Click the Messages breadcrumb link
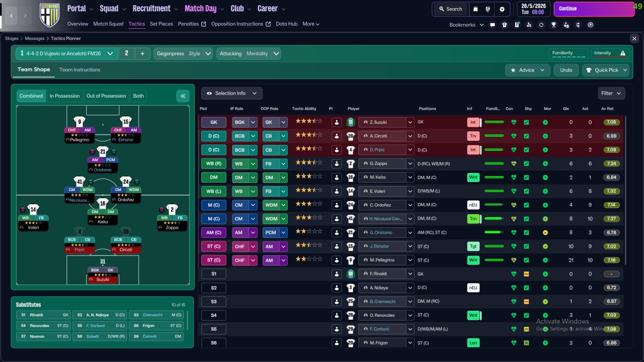Screen dimensions: 644x362 coord(35,38)
